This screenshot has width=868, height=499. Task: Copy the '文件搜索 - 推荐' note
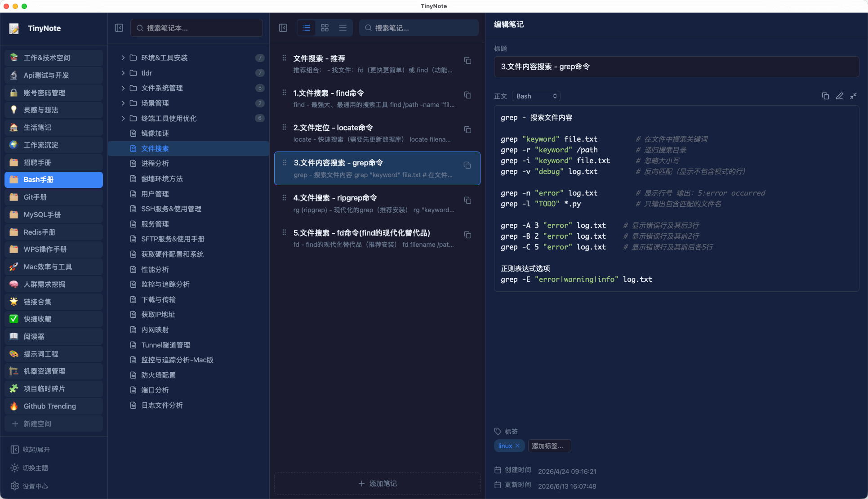pos(467,60)
